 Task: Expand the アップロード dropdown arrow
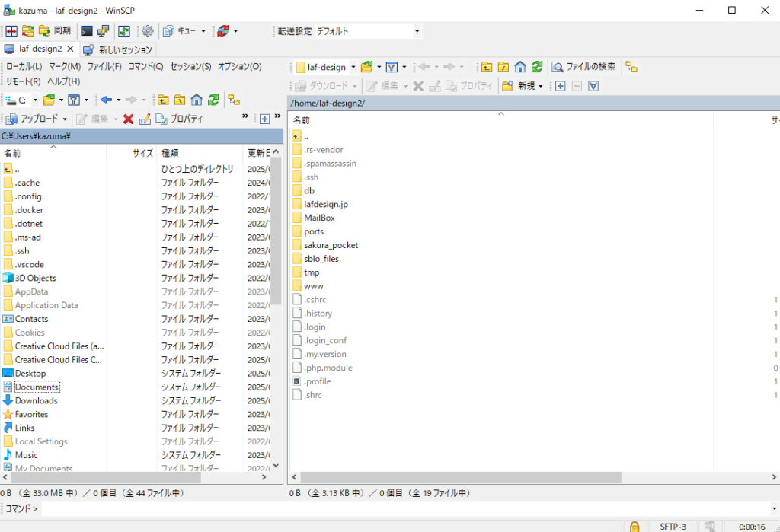tap(65, 119)
